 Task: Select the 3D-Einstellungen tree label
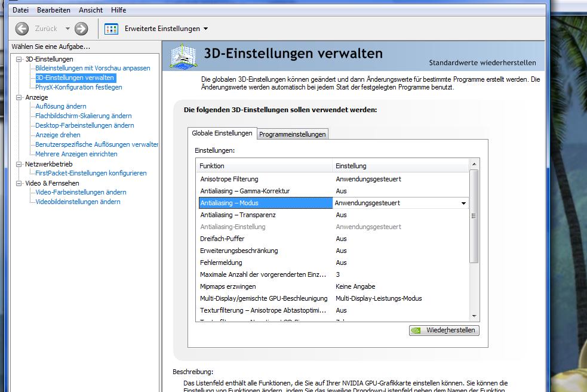coord(49,59)
